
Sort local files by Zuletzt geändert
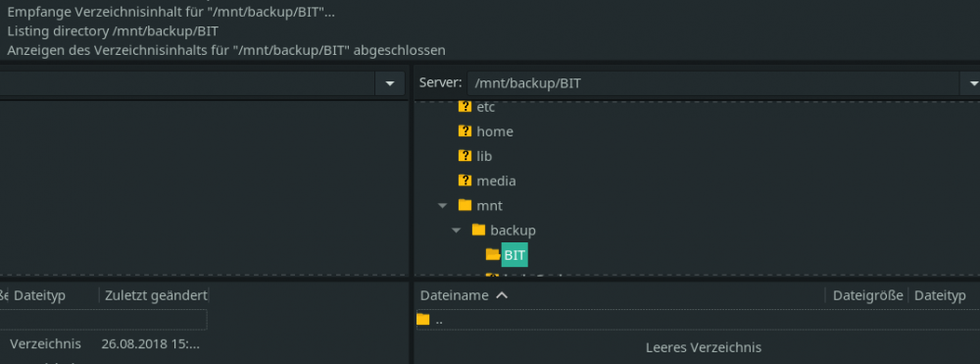tap(156, 295)
